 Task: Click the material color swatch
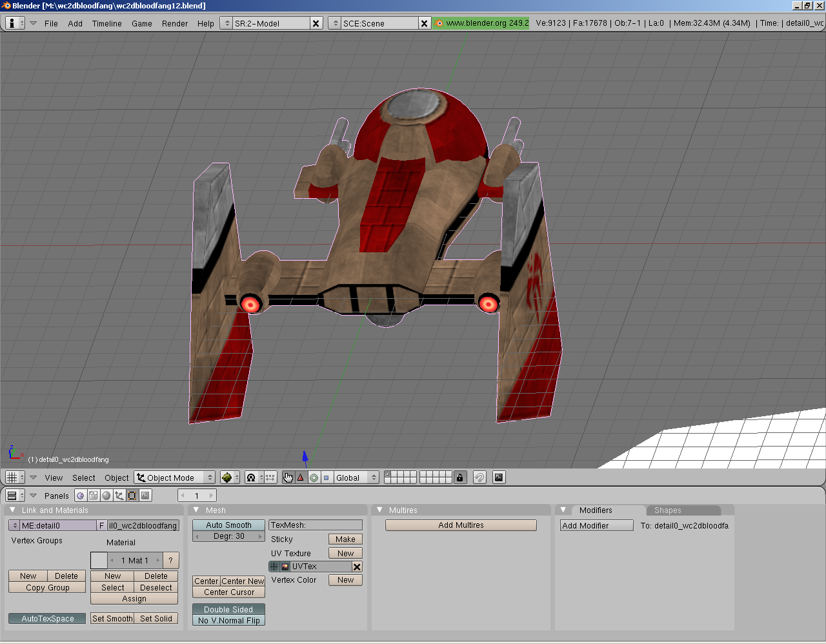(x=99, y=560)
